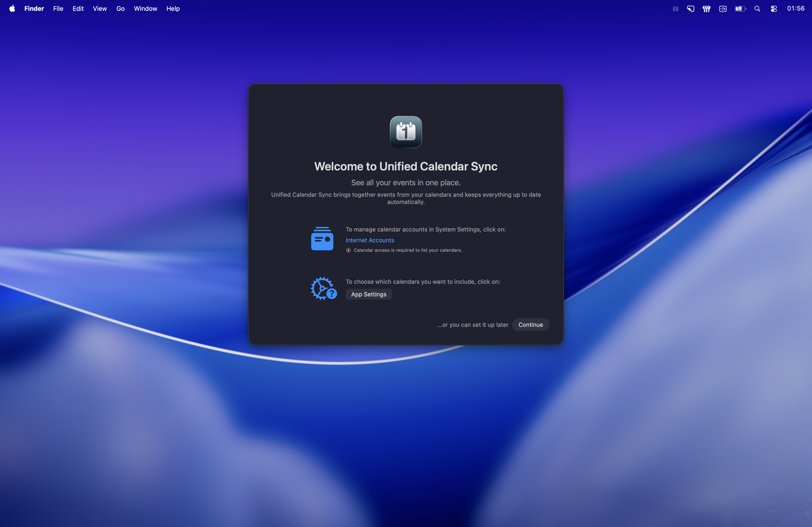Open Finder's View menu

[99, 9]
